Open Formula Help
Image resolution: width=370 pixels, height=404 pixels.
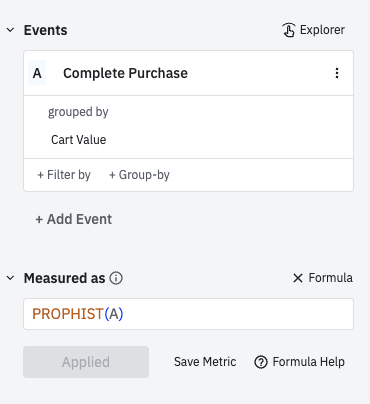299,362
